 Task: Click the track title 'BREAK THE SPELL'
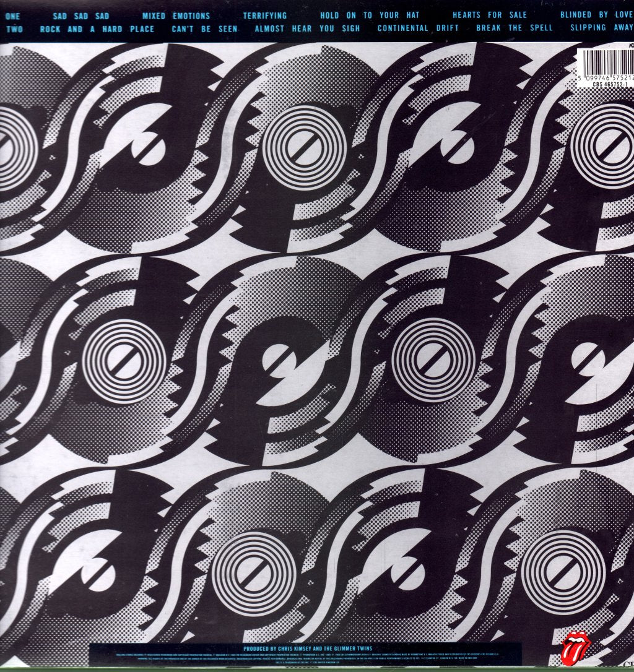(515, 28)
